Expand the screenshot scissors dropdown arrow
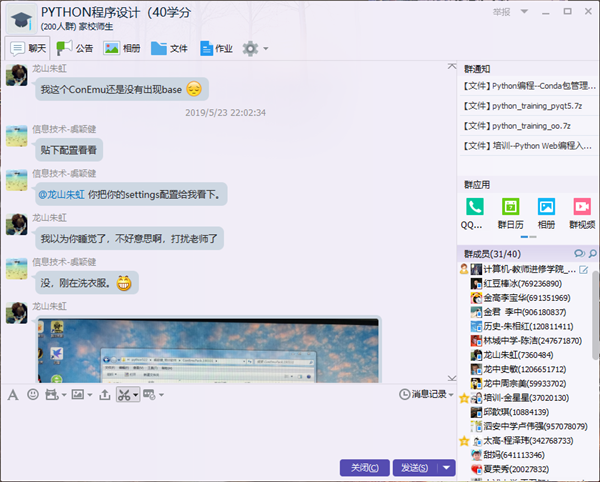Screen dimensions: 600x482 [135, 395]
